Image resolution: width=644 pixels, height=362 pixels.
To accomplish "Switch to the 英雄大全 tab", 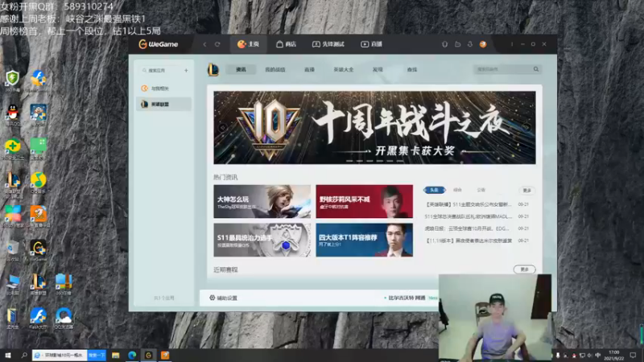I will coord(344,70).
